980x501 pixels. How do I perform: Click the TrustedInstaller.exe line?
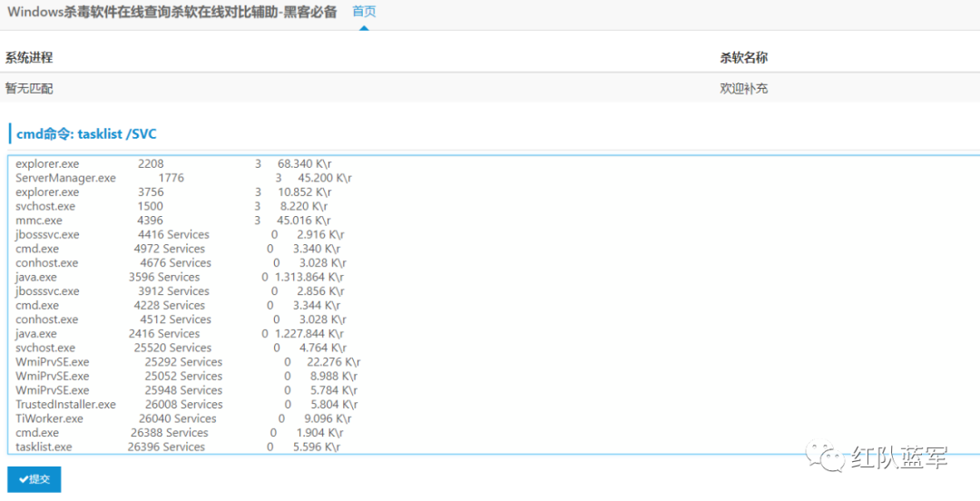click(186, 404)
